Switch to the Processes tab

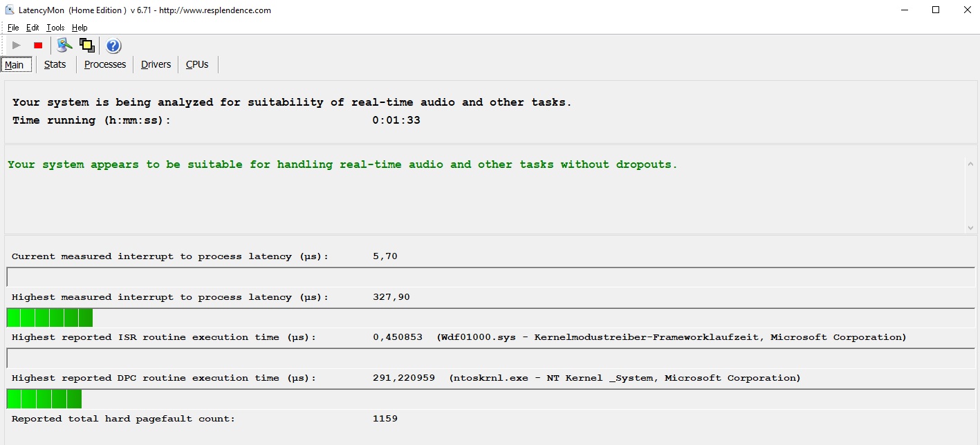click(105, 64)
